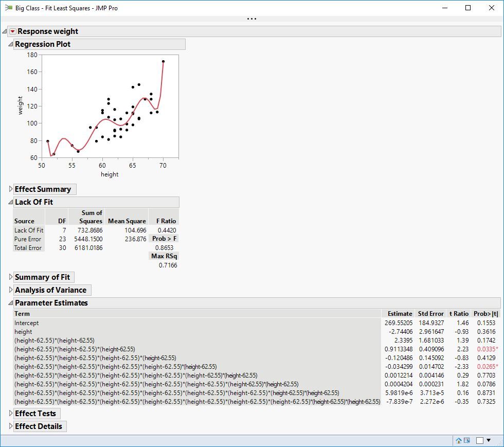Screen dimensions: 504x447
Task: Collapse the Response weight outline triangle
Action: pyautogui.click(x=5, y=31)
